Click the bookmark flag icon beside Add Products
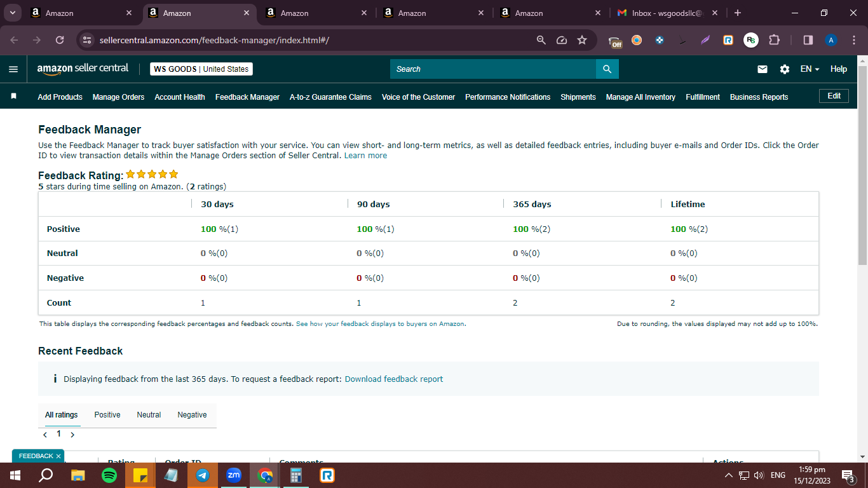868x488 pixels. point(13,96)
